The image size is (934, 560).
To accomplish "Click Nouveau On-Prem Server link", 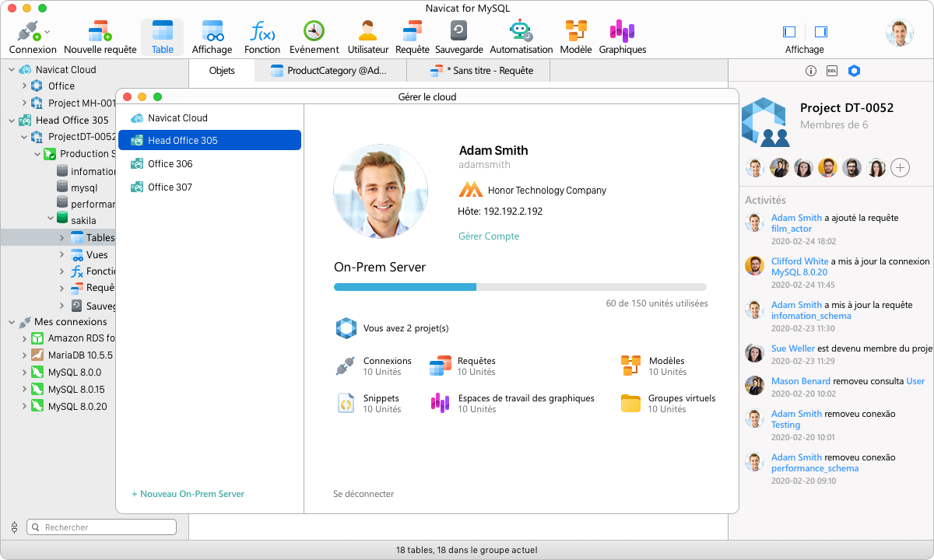I will (188, 494).
